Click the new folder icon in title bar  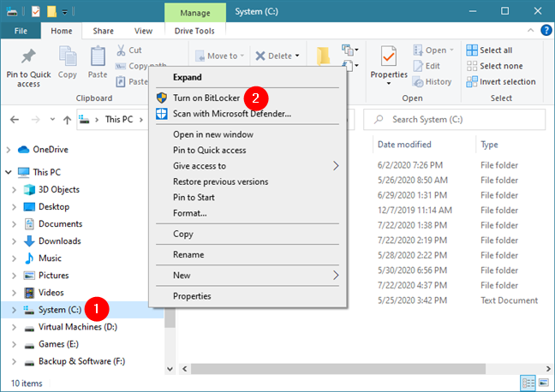pyautogui.click(x=51, y=11)
